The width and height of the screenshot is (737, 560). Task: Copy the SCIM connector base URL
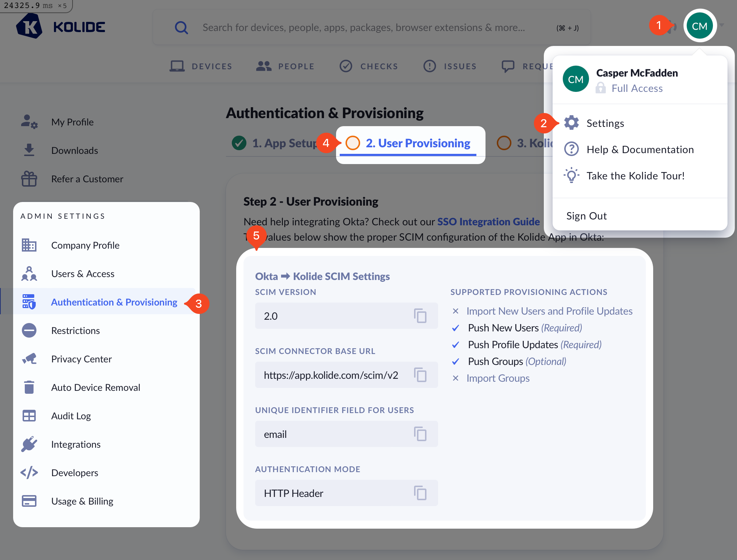pos(420,375)
